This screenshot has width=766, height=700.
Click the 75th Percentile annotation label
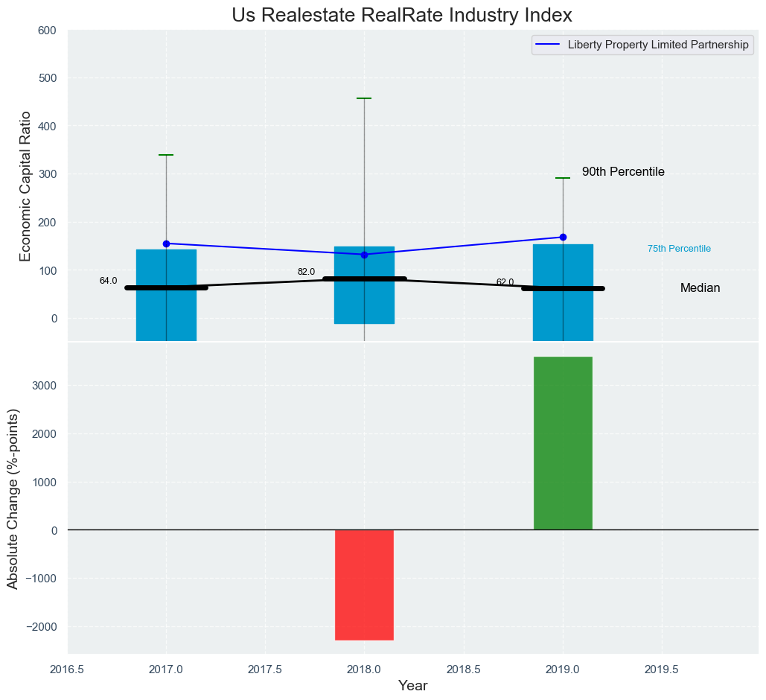coord(679,249)
